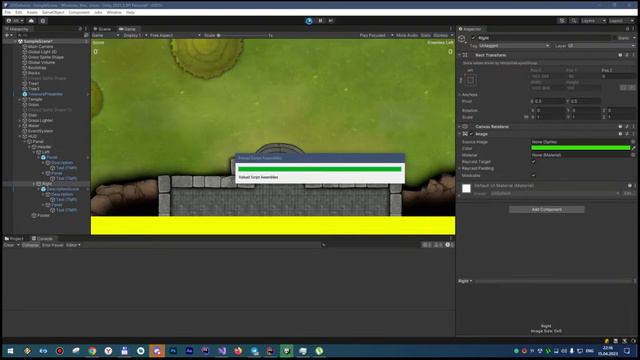This screenshot has width=640, height=360.
Task: Select Global Light 2D in Hierarchy
Action: click(42, 52)
